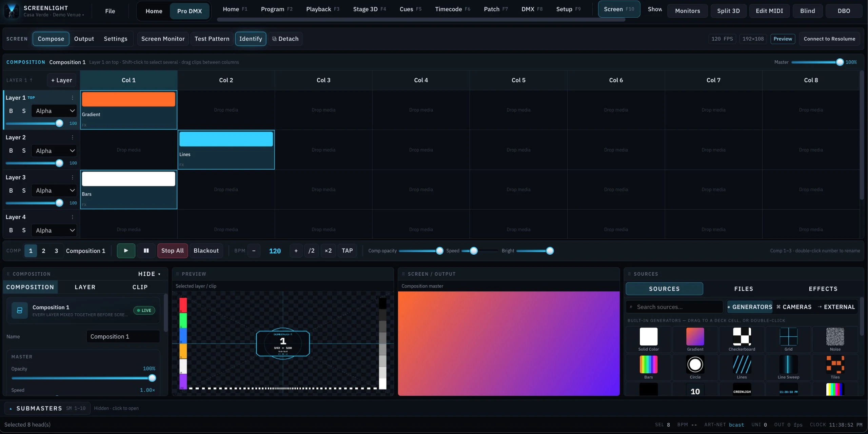Switch to the Program F2 tab
This screenshot has width=868, height=434.
pos(276,9)
